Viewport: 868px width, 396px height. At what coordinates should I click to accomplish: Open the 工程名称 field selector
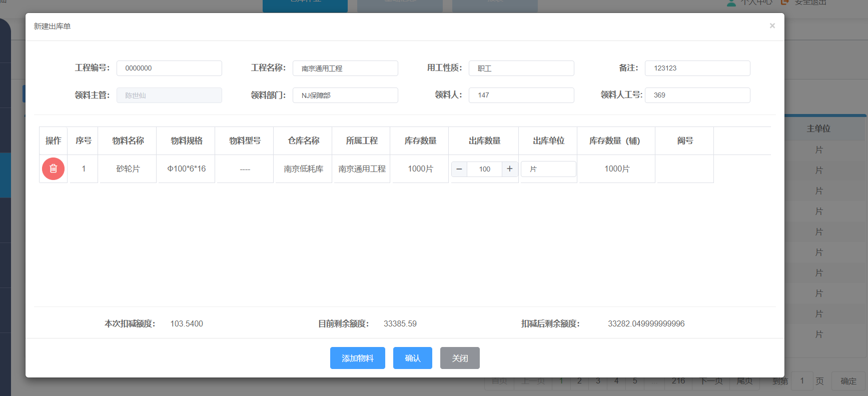coord(345,68)
